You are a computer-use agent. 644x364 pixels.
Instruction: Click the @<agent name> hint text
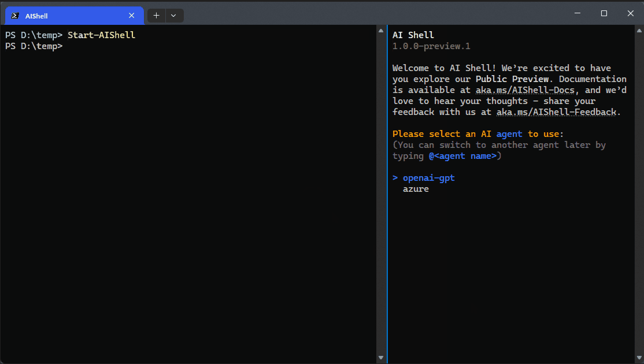462,157
